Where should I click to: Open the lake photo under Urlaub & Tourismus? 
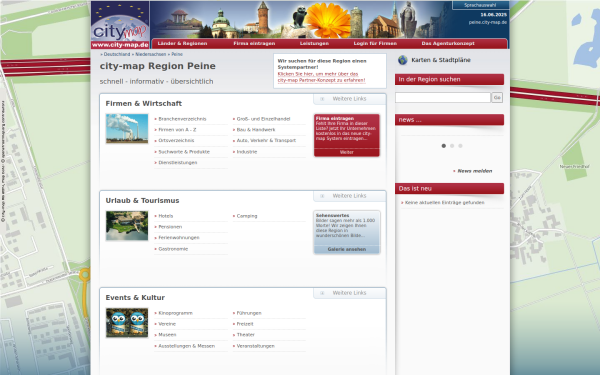(127, 226)
